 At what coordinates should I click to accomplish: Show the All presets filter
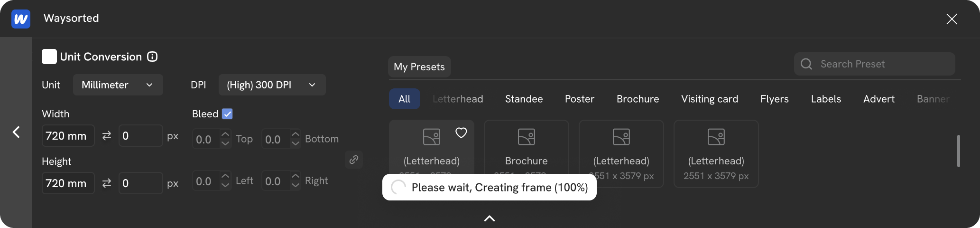coord(405,99)
